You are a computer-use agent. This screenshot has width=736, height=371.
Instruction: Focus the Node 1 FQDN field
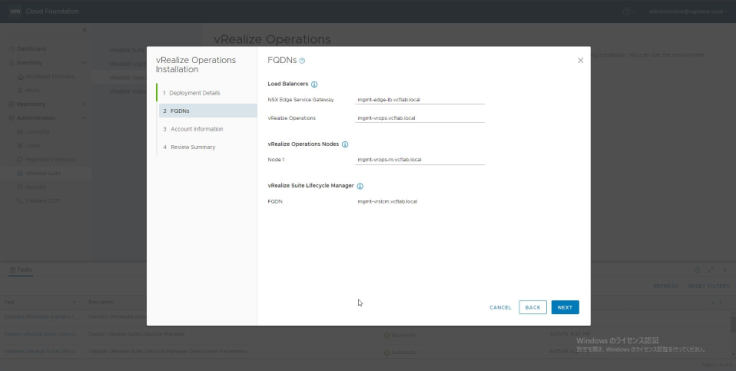tap(420, 160)
